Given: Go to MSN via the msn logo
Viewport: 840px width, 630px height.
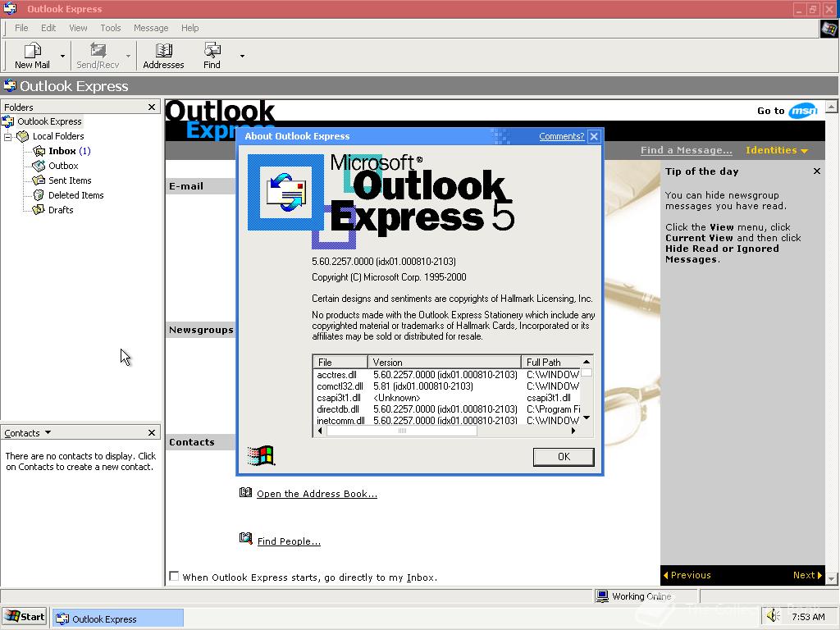Looking at the screenshot, I should pos(802,111).
